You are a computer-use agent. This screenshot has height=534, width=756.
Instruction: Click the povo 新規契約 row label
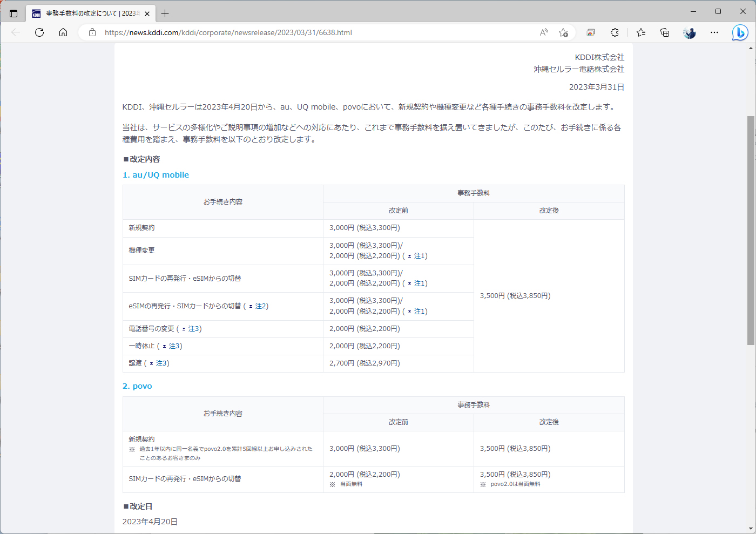tap(141, 440)
